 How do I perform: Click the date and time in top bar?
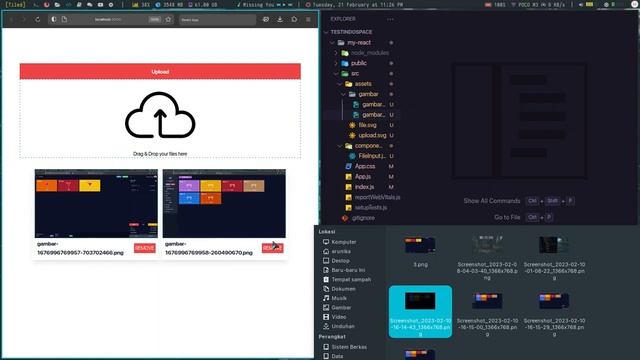354,4
